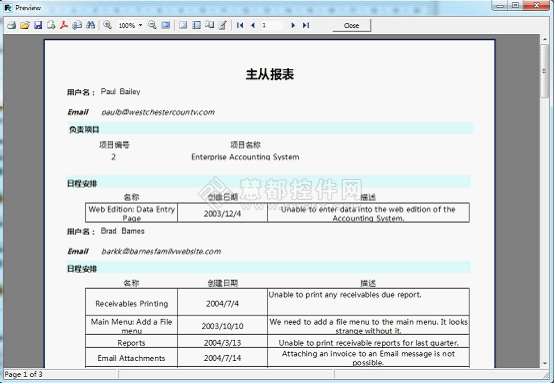Click the Main Menu: Add a File menu cell
Screen dimensions: 555x384
[131, 326]
